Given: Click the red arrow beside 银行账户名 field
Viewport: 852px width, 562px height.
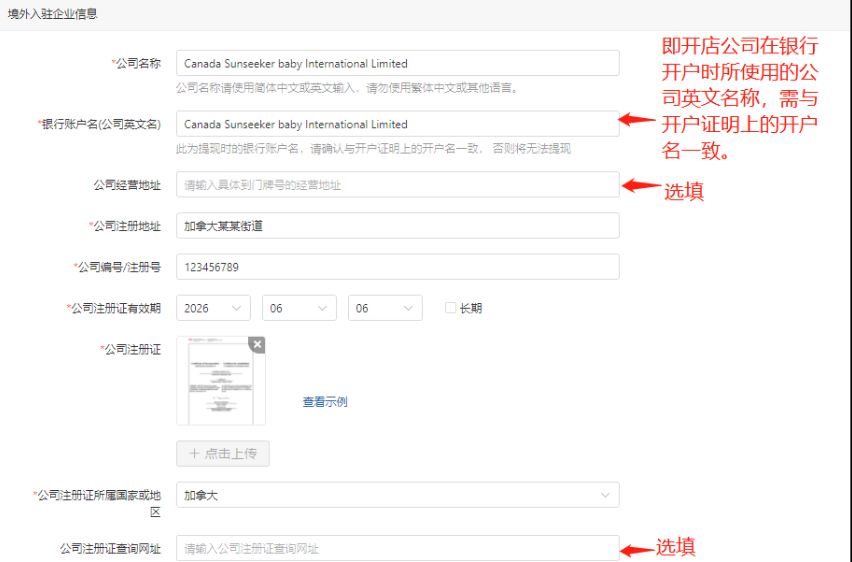Looking at the screenshot, I should pyautogui.click(x=637, y=120).
